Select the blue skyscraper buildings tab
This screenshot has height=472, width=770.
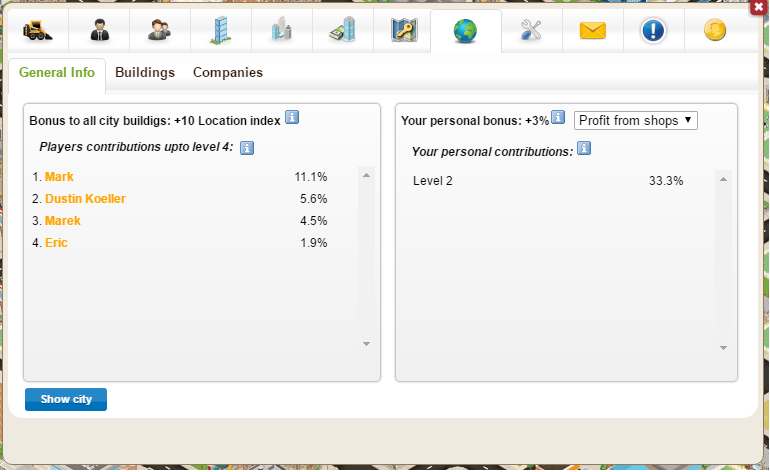tap(220, 31)
